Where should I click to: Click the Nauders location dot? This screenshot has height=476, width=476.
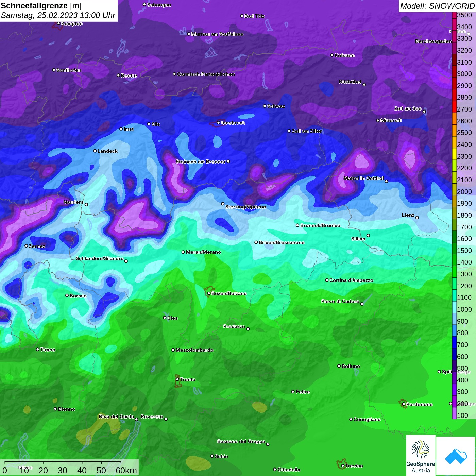click(x=86, y=205)
